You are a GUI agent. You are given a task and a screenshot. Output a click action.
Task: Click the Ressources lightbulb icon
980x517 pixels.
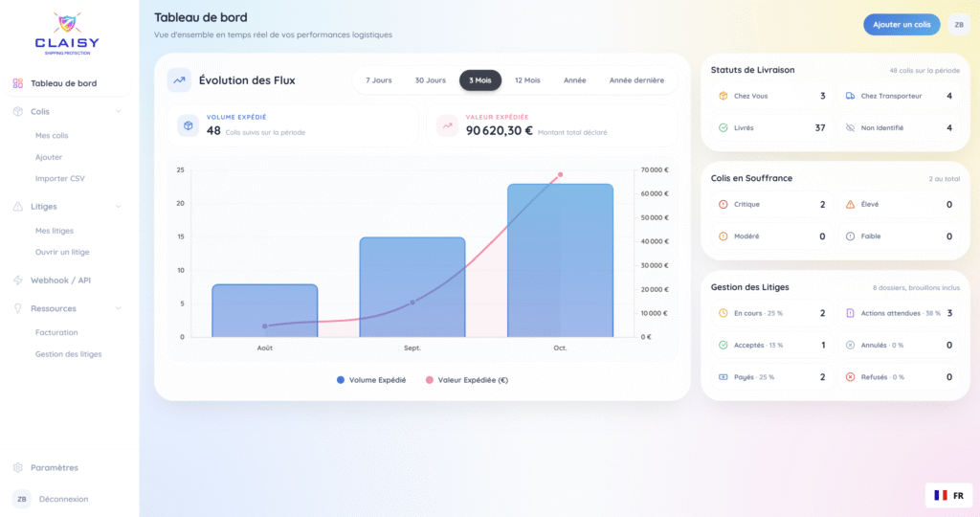coord(18,308)
